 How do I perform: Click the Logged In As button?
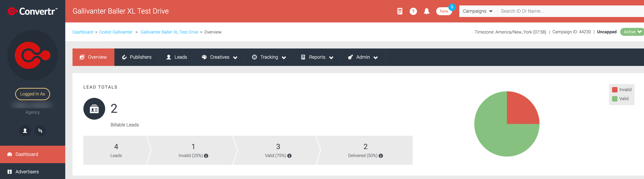(x=32, y=94)
